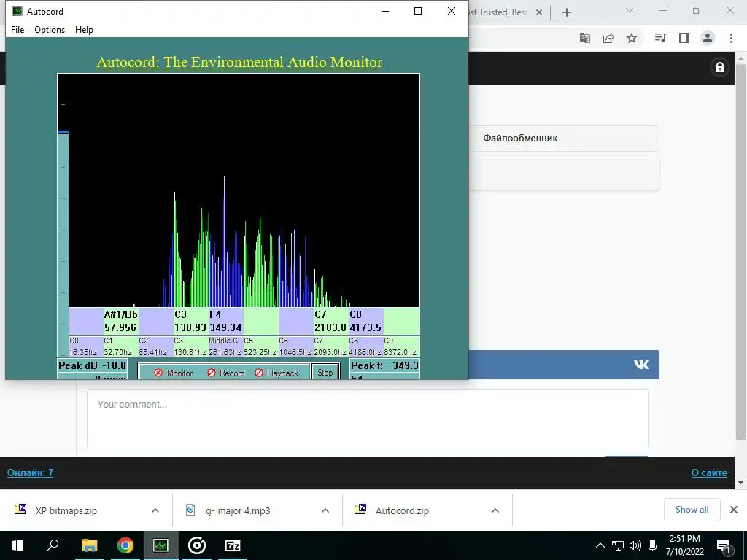Select the Record mode option

click(226, 373)
